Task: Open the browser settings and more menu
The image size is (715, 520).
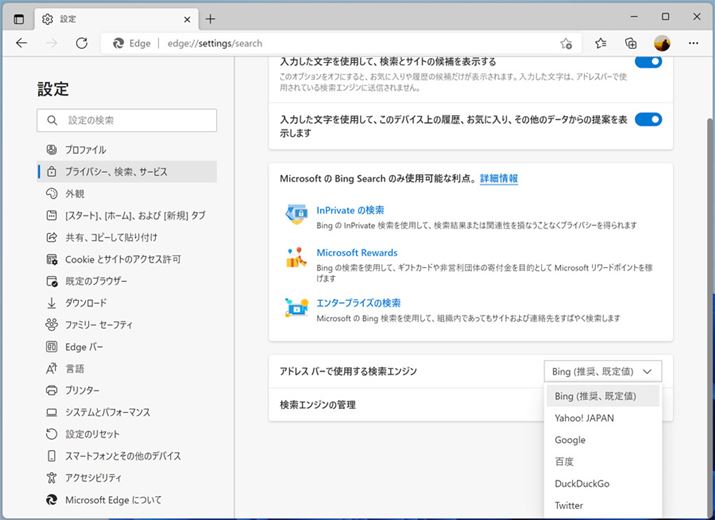Action: (693, 43)
